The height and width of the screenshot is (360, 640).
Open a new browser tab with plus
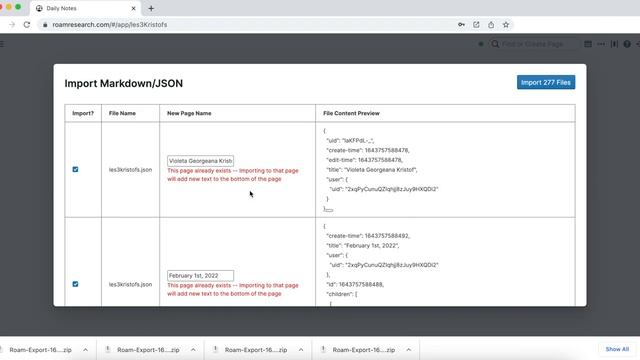151,8
